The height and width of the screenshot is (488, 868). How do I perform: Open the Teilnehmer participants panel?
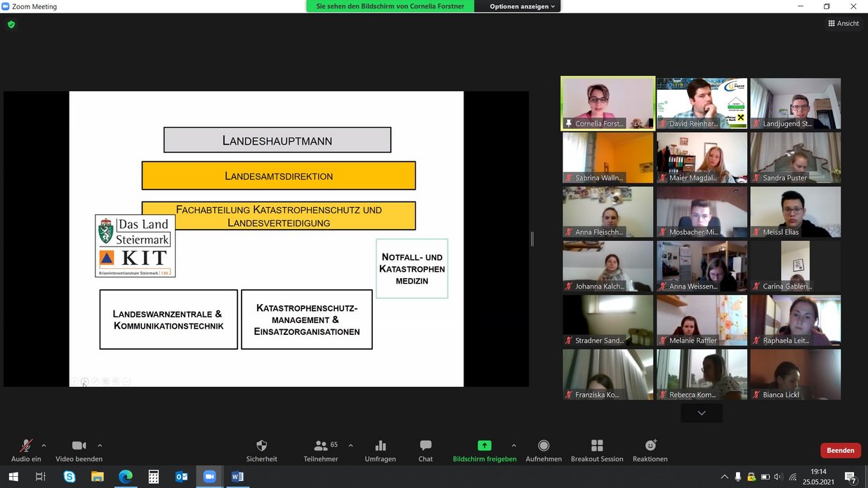coord(321,447)
